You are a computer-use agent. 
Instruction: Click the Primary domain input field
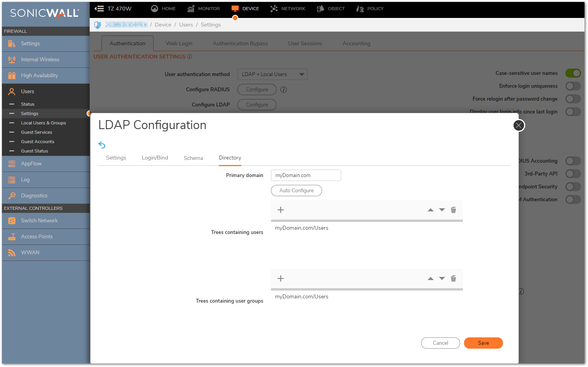[306, 176]
